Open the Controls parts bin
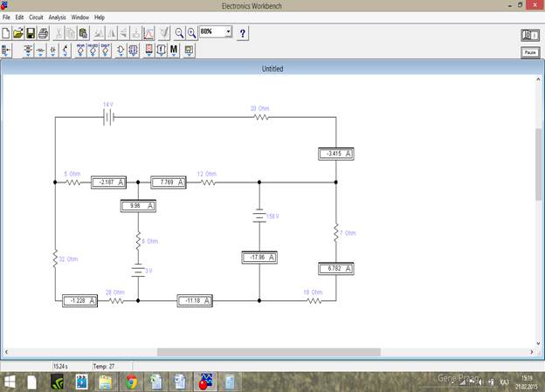This screenshot has height=392, width=545. point(162,51)
